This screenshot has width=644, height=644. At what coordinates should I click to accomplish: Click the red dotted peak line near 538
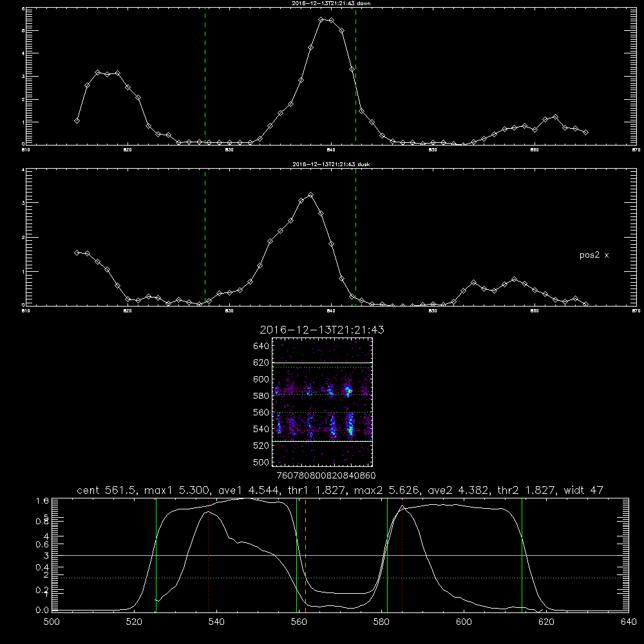click(x=208, y=555)
